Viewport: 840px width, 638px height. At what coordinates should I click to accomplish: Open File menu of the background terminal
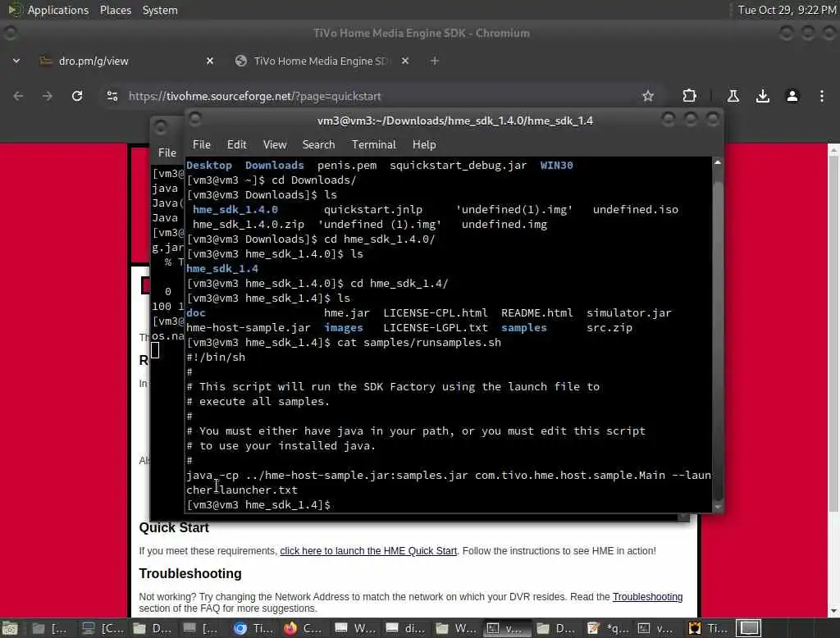[x=167, y=153]
